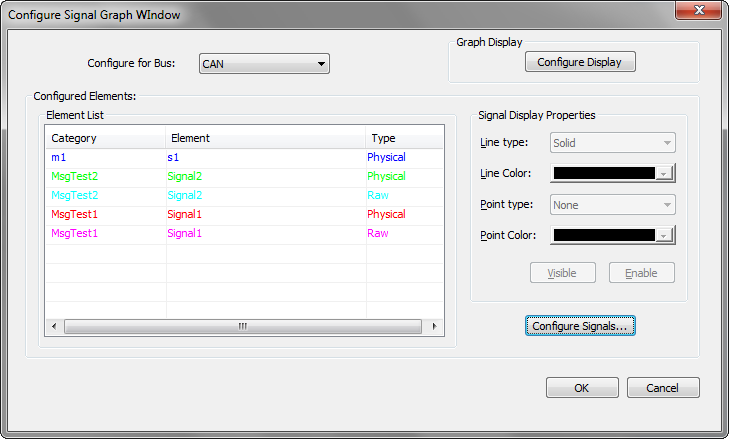The image size is (729, 439).
Task: Confirm with the OK button
Action: click(x=582, y=388)
